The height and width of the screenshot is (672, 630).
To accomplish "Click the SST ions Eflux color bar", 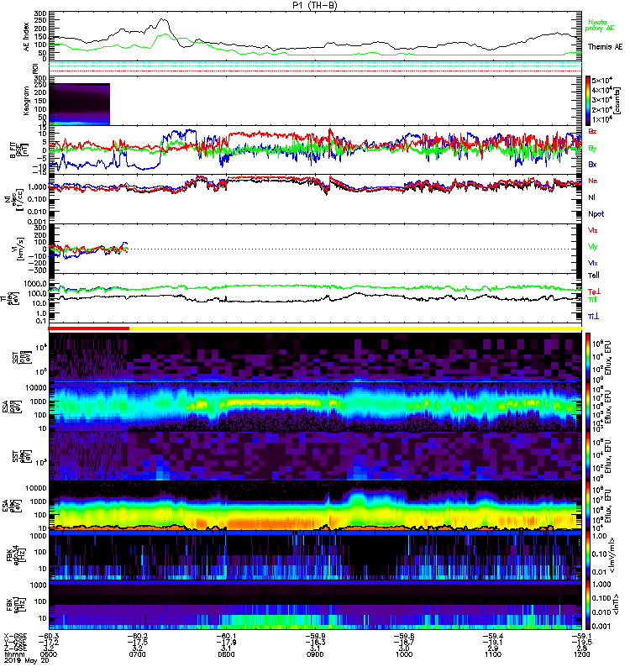I will tap(588, 357).
